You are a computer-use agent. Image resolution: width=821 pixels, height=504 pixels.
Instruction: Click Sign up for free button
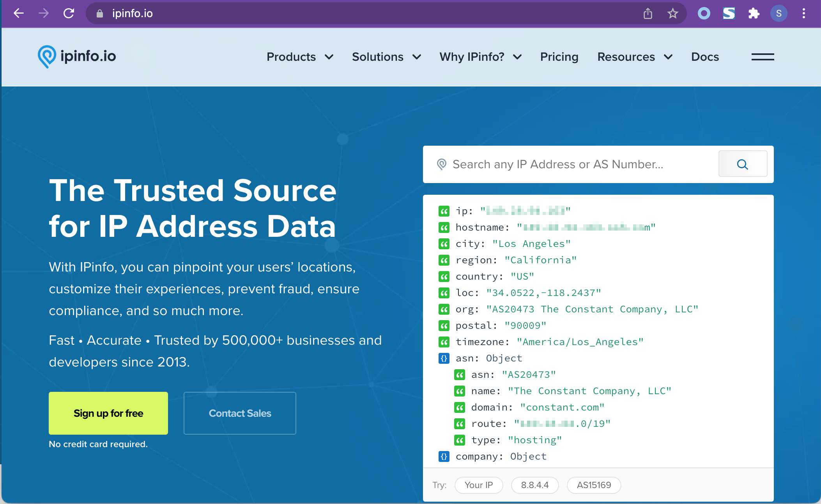(108, 413)
